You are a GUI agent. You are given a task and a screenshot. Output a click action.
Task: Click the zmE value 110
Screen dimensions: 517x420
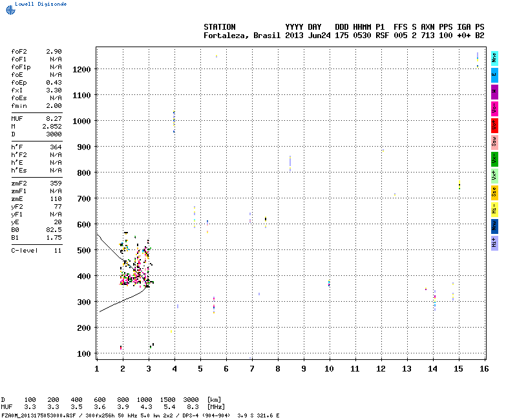tap(56, 199)
